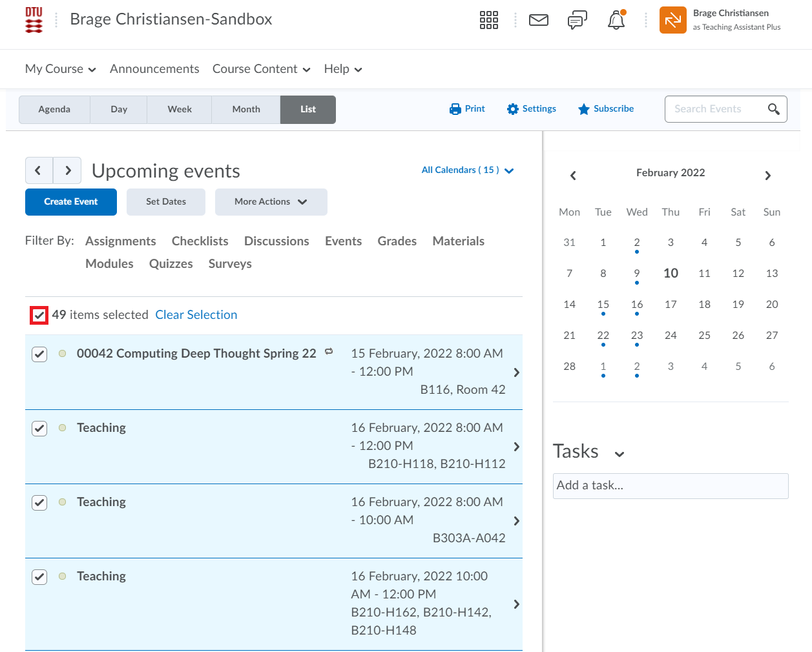Screen dimensions: 812x652
Task: Open the course selector waffle grid icon
Action: [x=488, y=20]
